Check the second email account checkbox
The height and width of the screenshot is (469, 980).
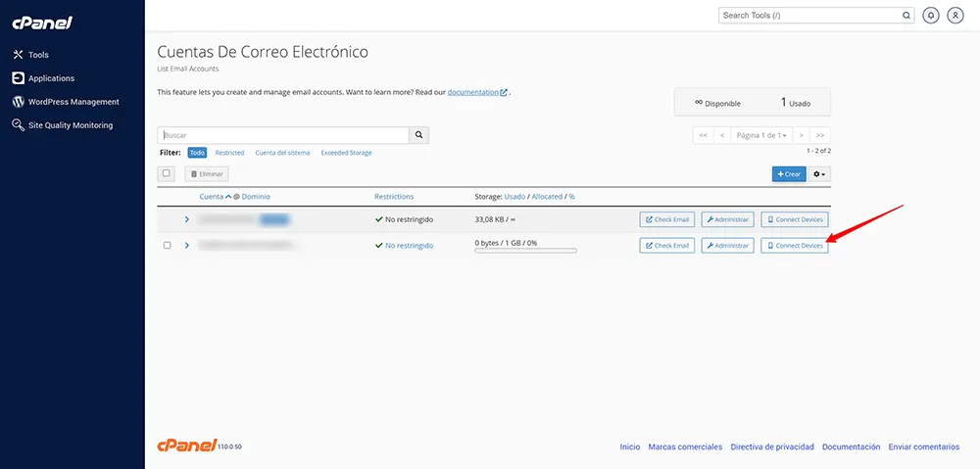point(167,245)
